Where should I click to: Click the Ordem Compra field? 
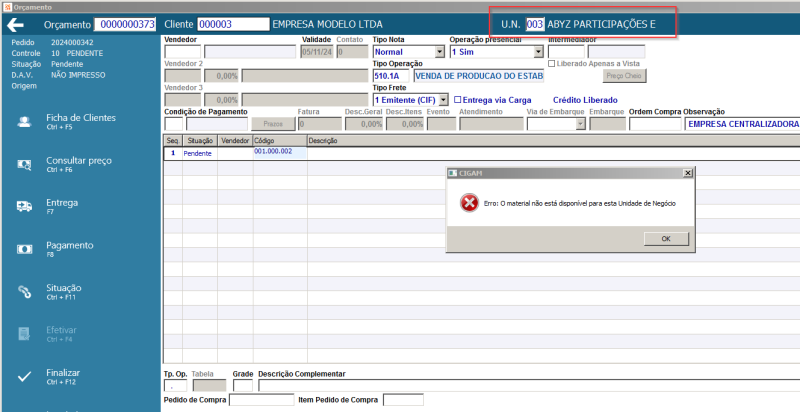pos(655,124)
